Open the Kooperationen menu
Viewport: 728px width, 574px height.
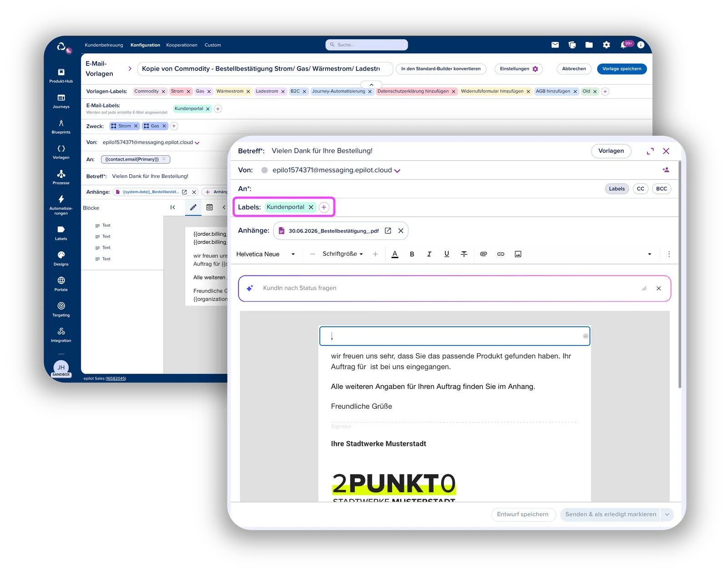coord(182,45)
